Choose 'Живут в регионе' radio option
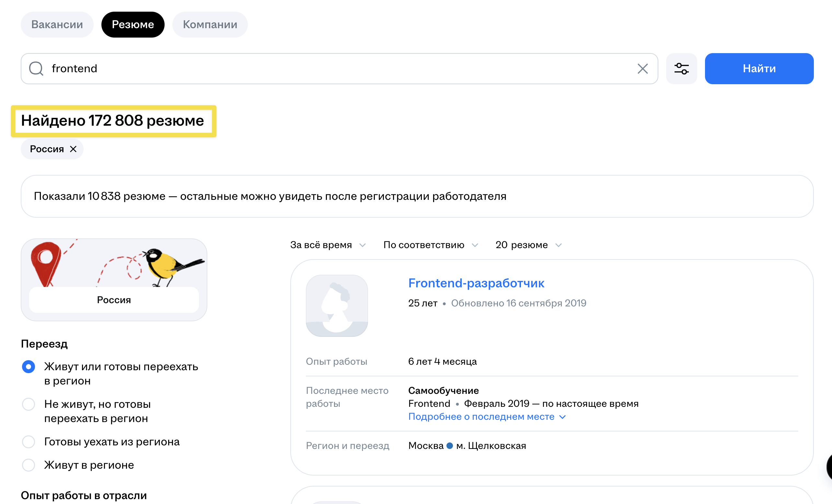 click(29, 465)
